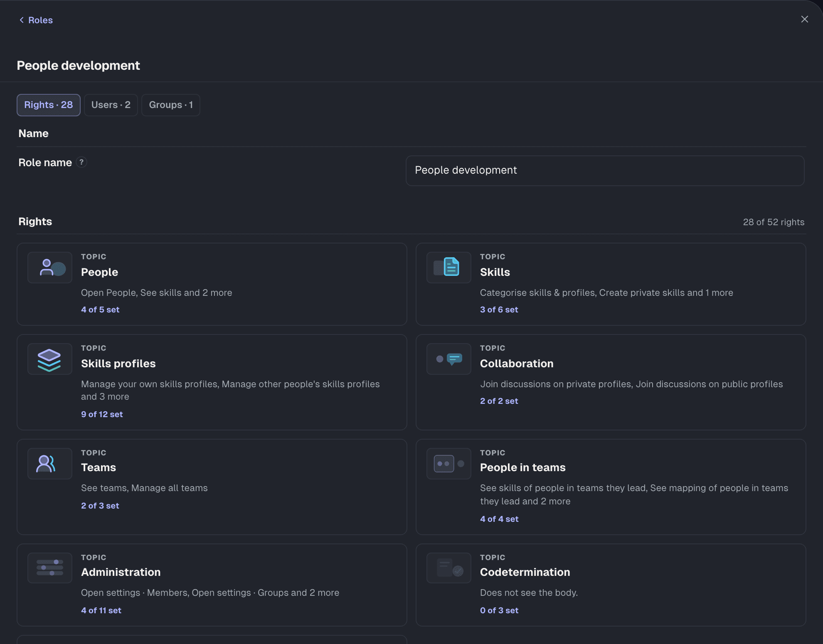Click '4 of 4 set' link
This screenshot has height=644, width=823.
499,519
